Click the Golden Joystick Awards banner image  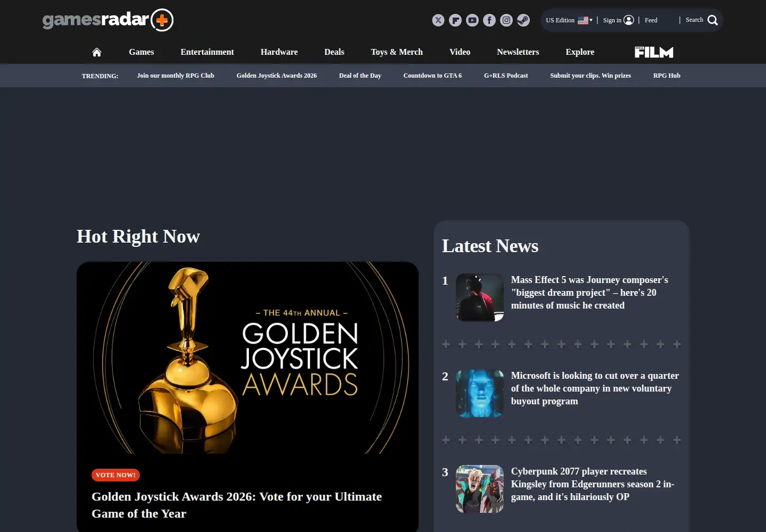coord(247,358)
